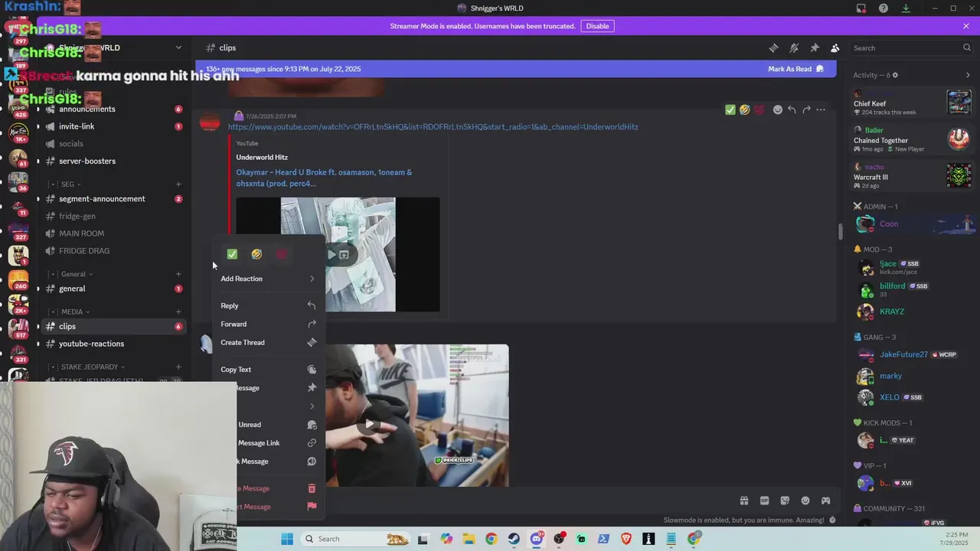Select green checkmark in context menu
Screen dimensions: 980x551
click(x=232, y=254)
